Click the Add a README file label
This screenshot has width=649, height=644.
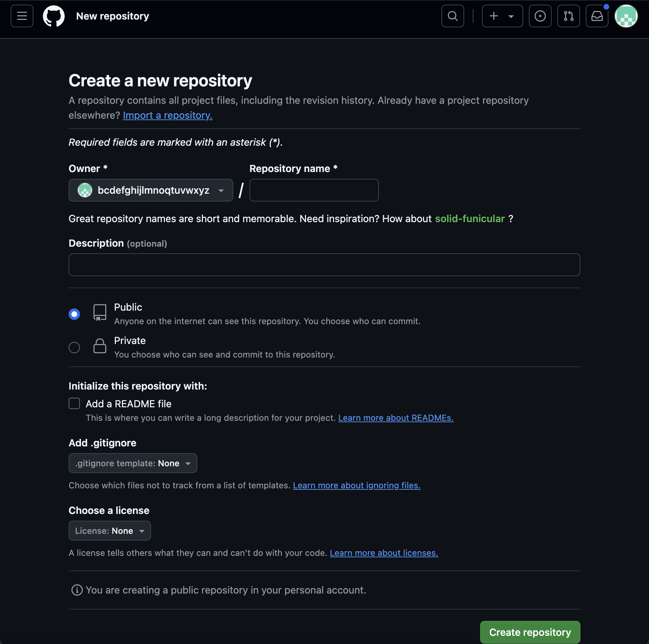tap(128, 404)
